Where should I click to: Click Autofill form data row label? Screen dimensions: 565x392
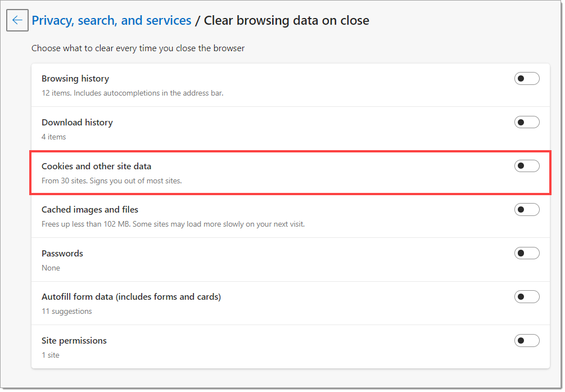click(131, 297)
